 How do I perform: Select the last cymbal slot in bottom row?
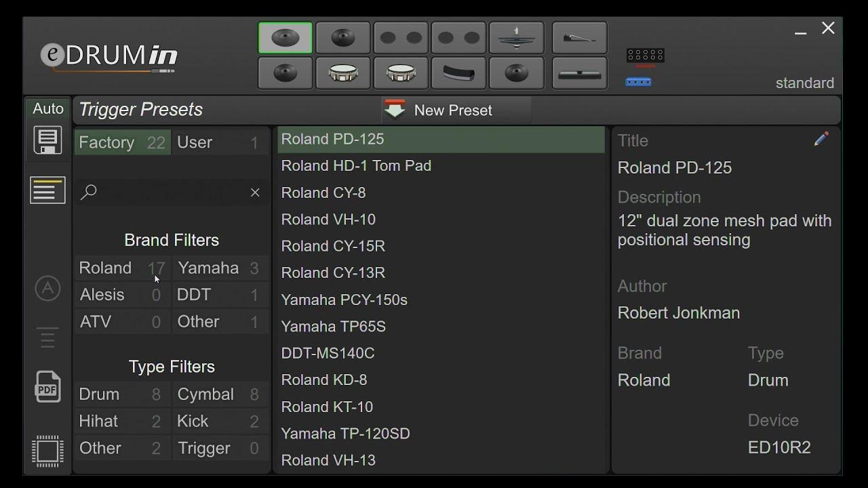[516, 73]
